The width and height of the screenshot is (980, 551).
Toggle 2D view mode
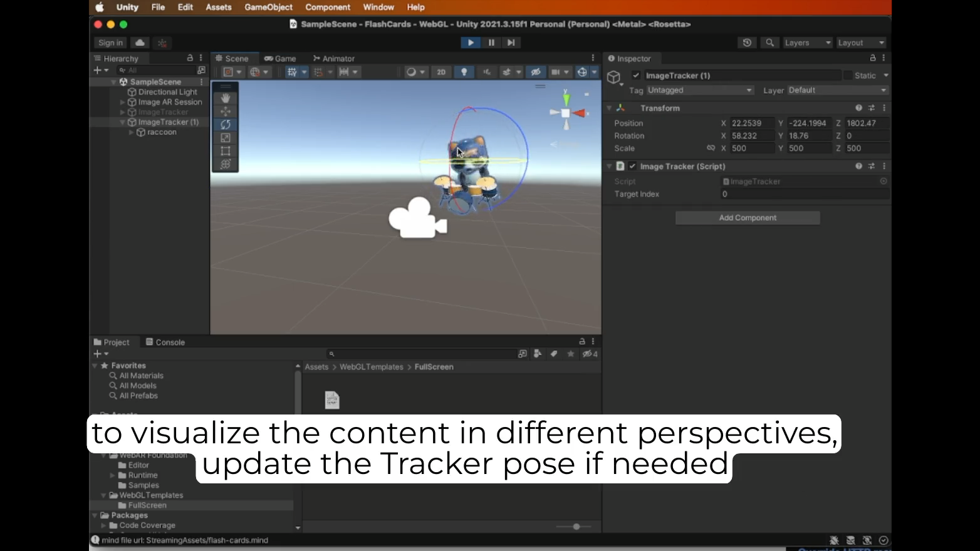point(441,72)
